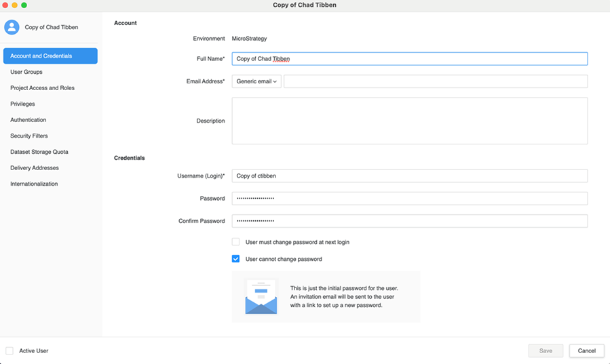Open the User Groups section

click(26, 72)
